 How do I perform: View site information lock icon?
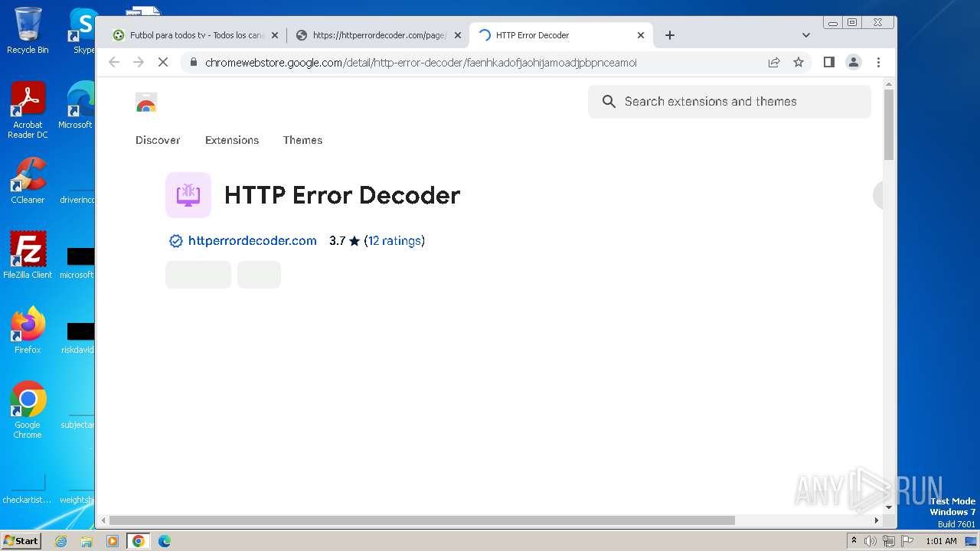coord(193,62)
